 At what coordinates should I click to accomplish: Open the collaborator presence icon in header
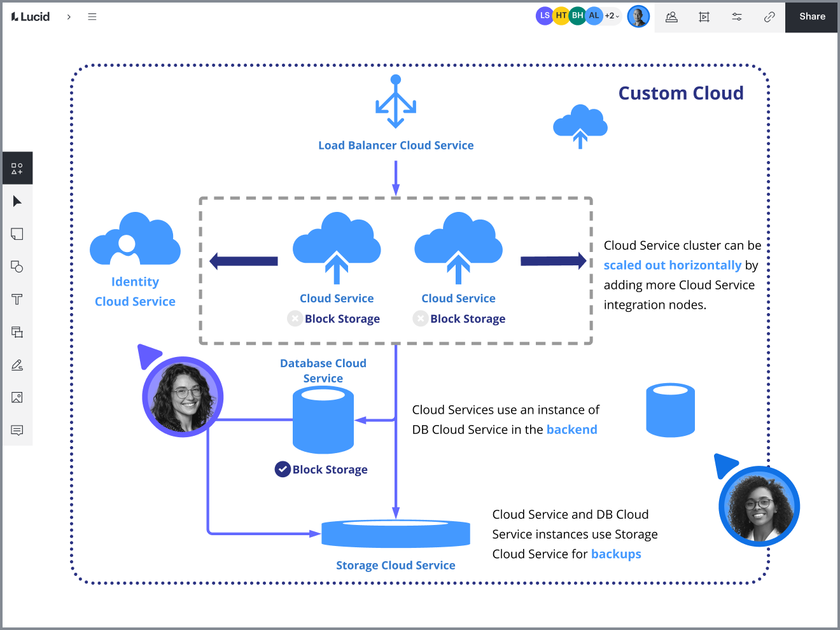coord(671,17)
